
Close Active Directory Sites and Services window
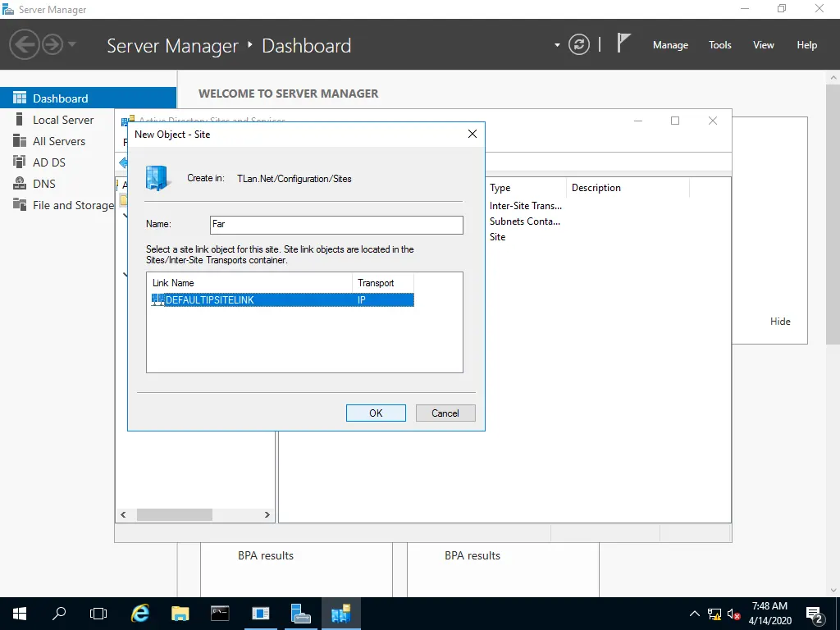(713, 121)
